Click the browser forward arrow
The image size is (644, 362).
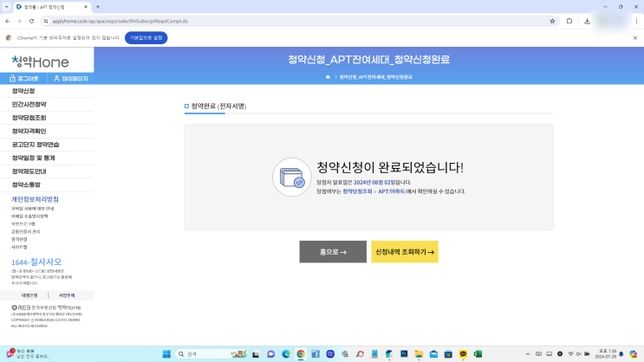tap(19, 22)
